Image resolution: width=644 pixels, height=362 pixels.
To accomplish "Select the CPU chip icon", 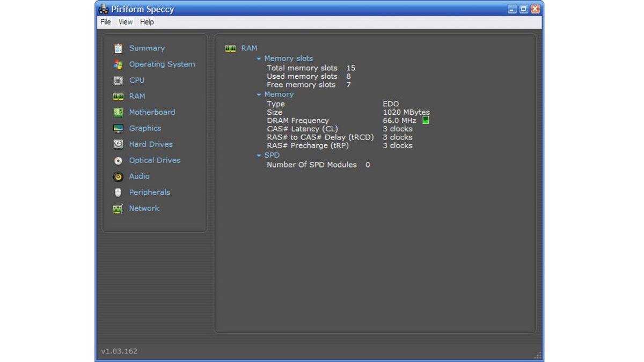I will coord(118,80).
